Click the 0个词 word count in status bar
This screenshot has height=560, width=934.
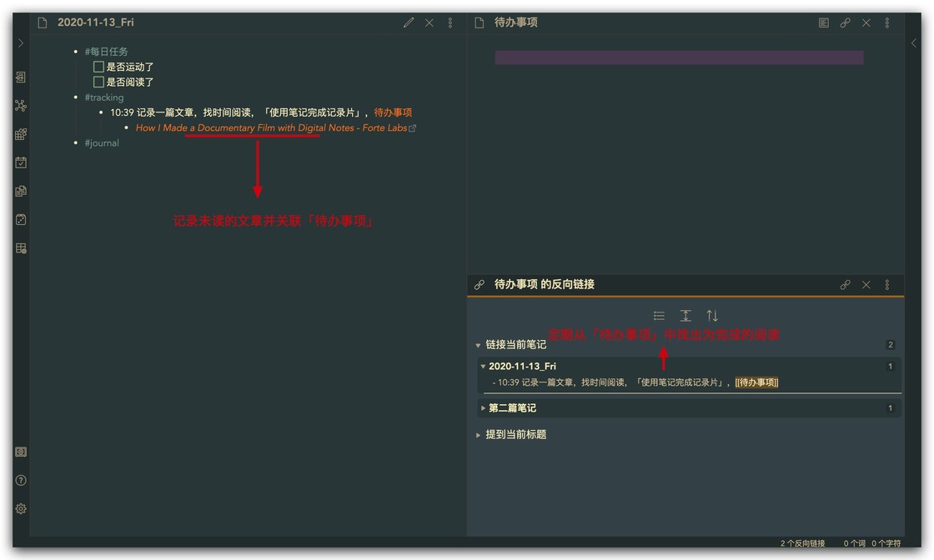[854, 543]
